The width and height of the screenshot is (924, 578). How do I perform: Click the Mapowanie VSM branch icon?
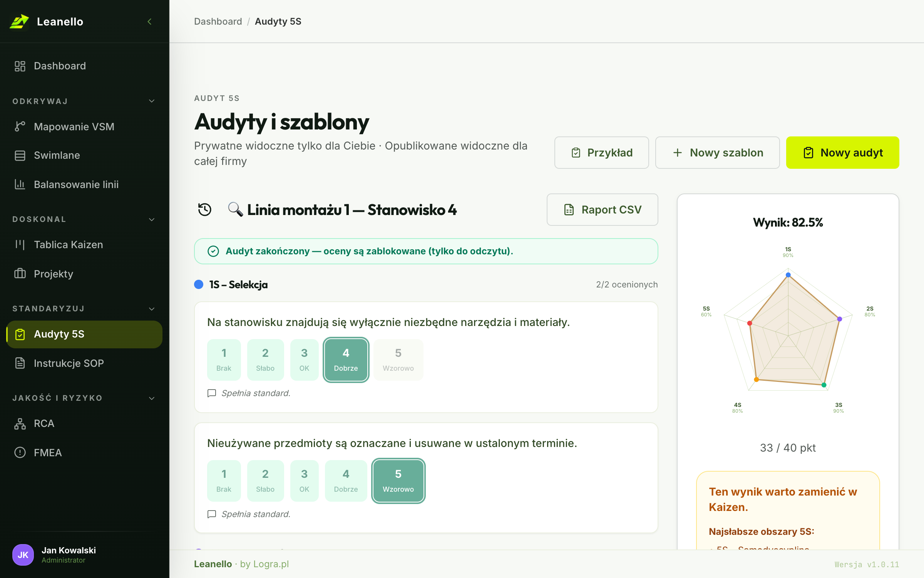20,126
